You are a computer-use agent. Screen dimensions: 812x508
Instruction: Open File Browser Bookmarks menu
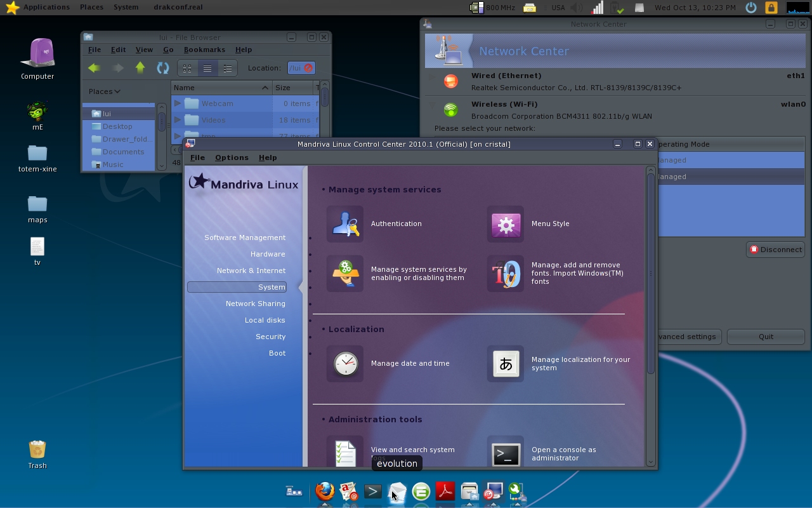pyautogui.click(x=204, y=50)
